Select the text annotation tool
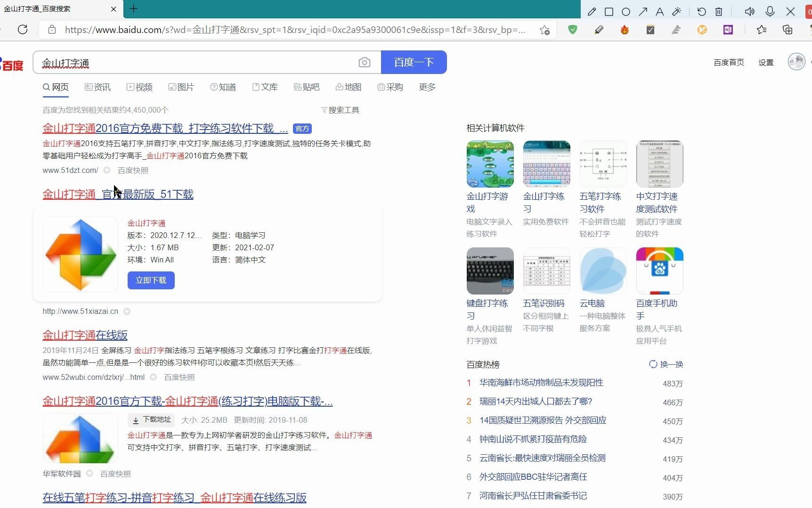 660,12
